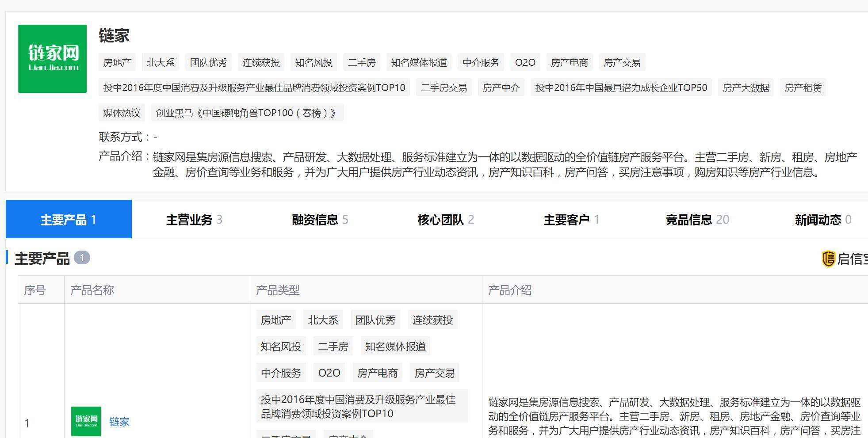
Task: Click header tag 媒体热议
Action: pos(122,113)
